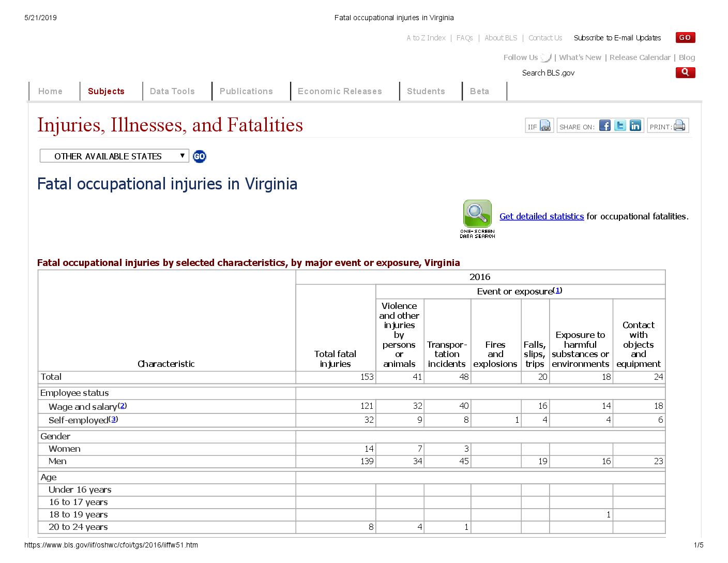The image size is (728, 563).
Task: Share page via LinkedIn icon
Action: [635, 126]
